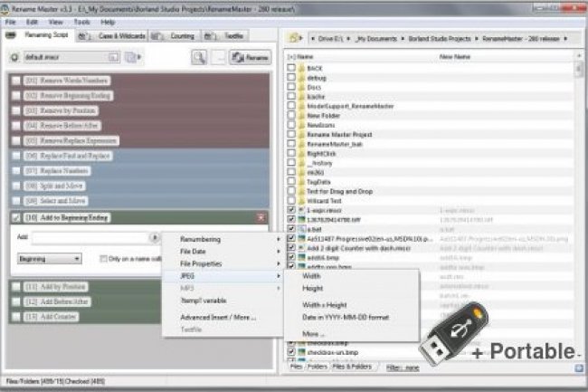Image resolution: width=588 pixels, height=392 pixels.
Task: Expand the _My Documents breadcrumb arrow
Action: pyautogui.click(x=403, y=38)
